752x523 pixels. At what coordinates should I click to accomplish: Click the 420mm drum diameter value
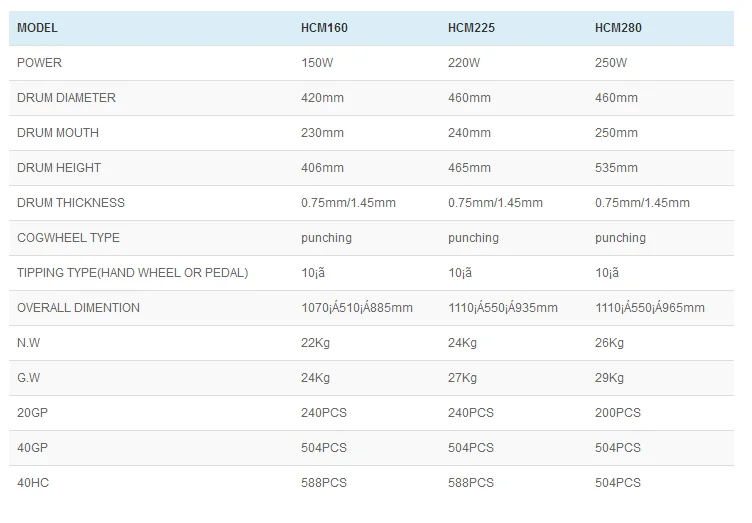click(x=322, y=98)
